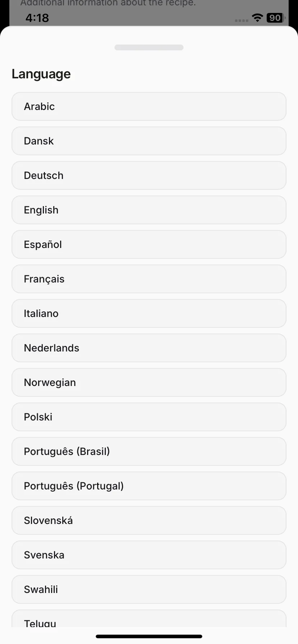Tap the battery indicator showing 90
Viewport: 298px width, 644px height.
(x=275, y=18)
